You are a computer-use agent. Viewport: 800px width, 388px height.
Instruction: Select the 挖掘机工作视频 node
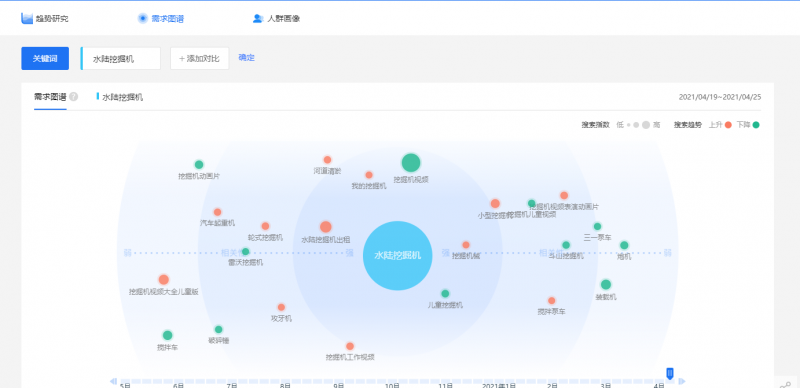tap(350, 346)
